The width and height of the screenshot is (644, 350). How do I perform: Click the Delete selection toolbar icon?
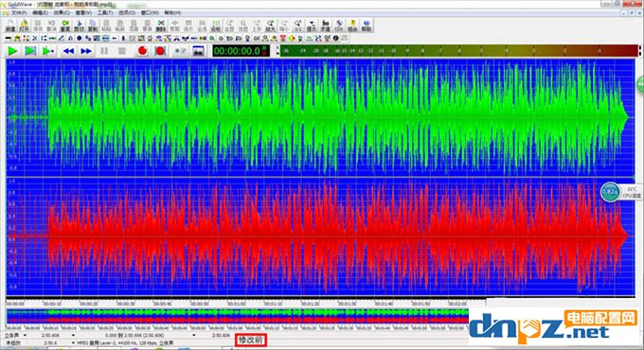click(x=161, y=26)
